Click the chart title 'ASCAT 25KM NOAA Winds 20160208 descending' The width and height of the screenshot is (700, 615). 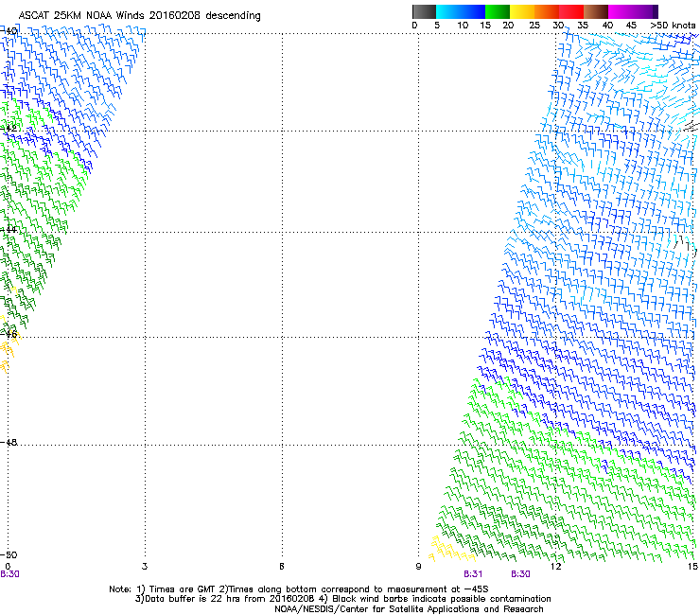pos(139,15)
